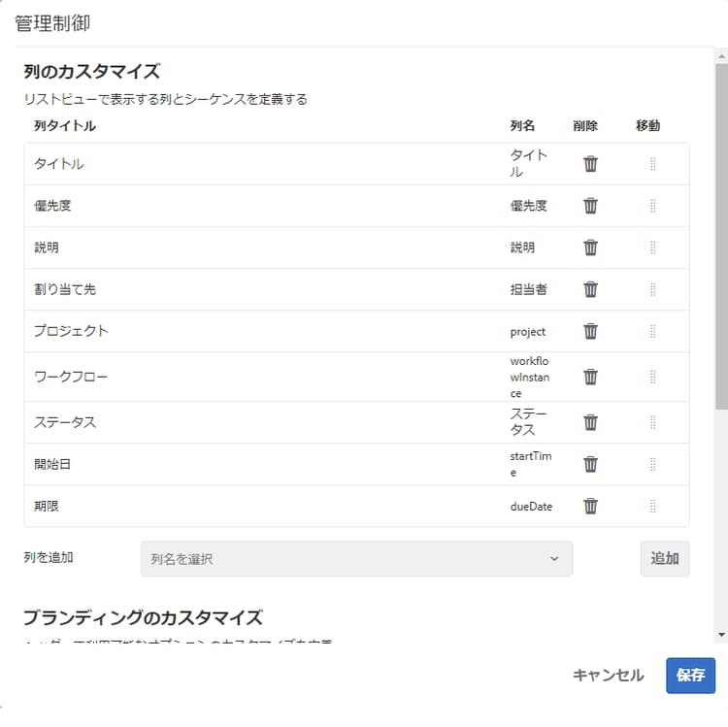Click the ブランディングのカスタマイズ heading
The height and width of the screenshot is (727, 728).
click(143, 618)
